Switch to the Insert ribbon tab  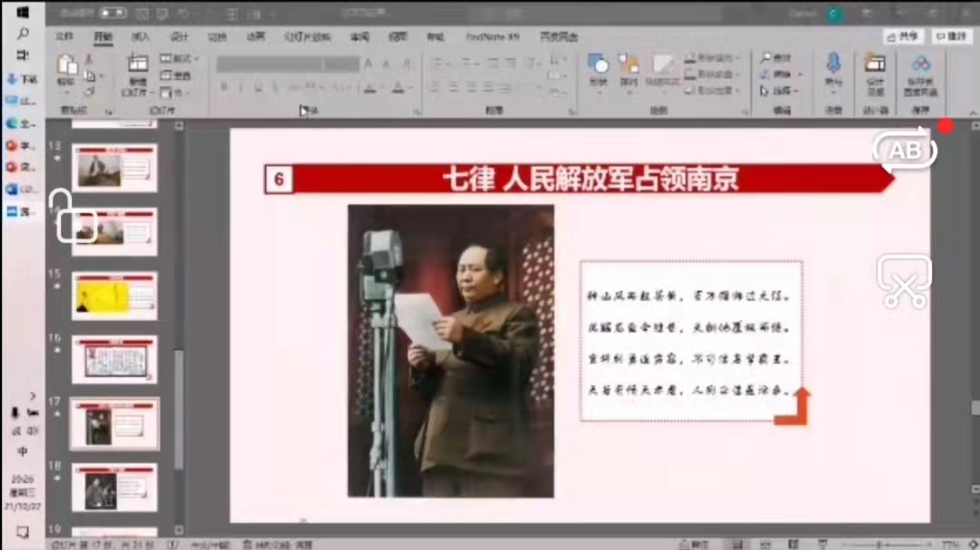coord(141,37)
